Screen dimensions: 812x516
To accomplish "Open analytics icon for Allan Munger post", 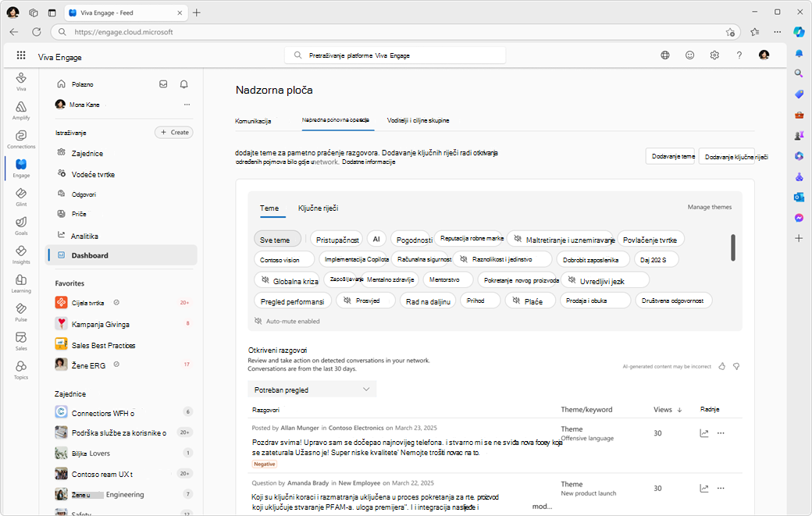I will coord(703,433).
